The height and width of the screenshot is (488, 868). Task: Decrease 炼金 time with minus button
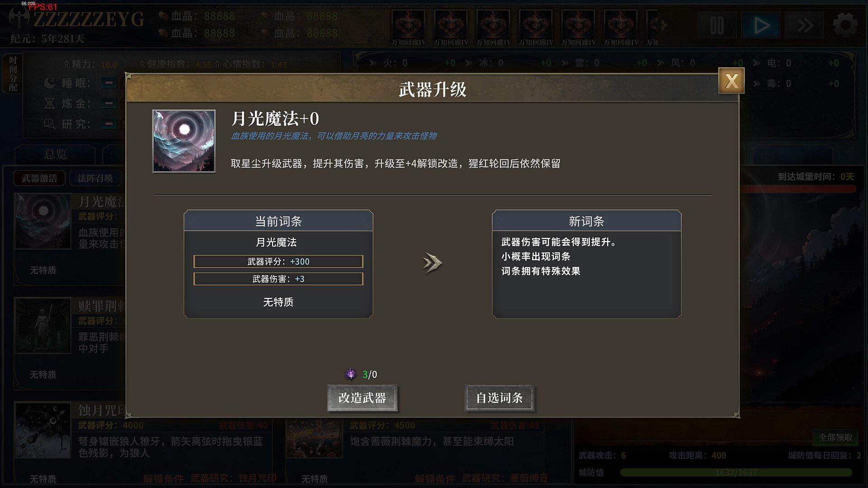(x=109, y=103)
